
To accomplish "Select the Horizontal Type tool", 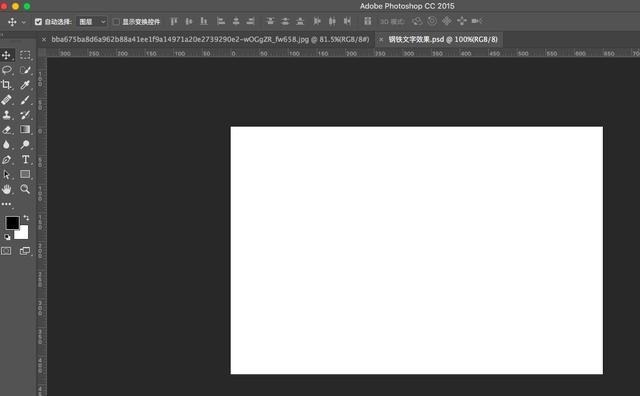I will coord(25,159).
